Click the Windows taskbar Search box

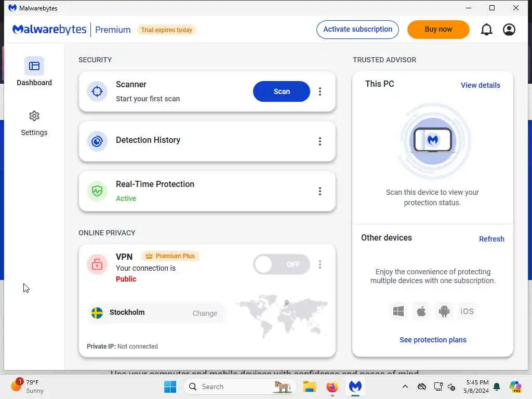[x=240, y=387]
